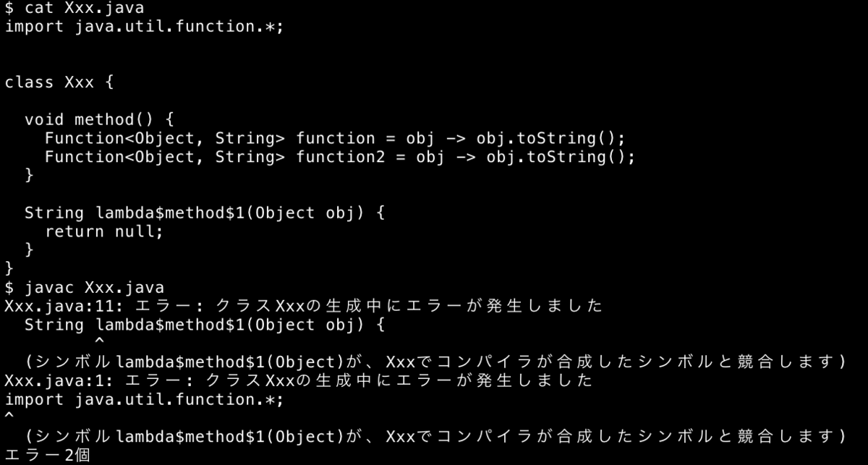Click the last シンボル lambda$method$1 conflict message
Viewport: 868px width, 465px height.
435,436
